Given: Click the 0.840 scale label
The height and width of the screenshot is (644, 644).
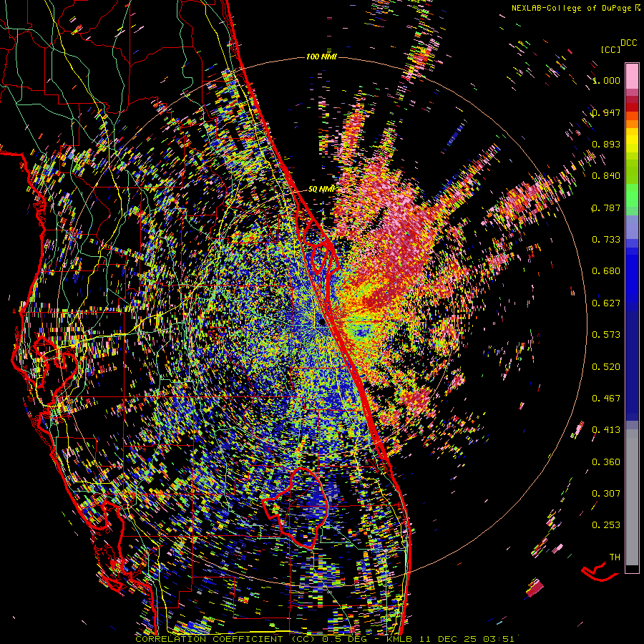Looking at the screenshot, I should pos(606,176).
